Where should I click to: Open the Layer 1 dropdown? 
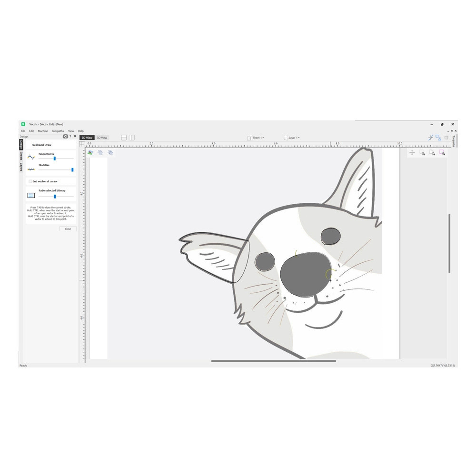pos(294,138)
